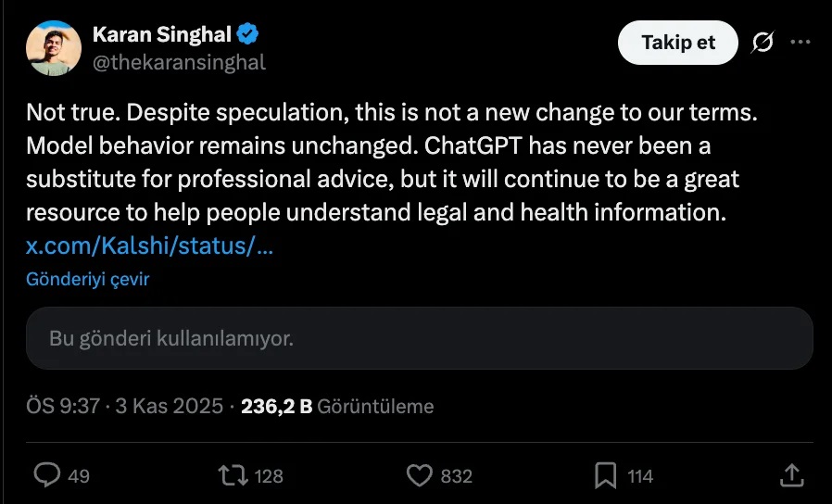This screenshot has height=504, width=832.
Task: Bookmark this post with the bookmark icon
Action: click(x=605, y=475)
